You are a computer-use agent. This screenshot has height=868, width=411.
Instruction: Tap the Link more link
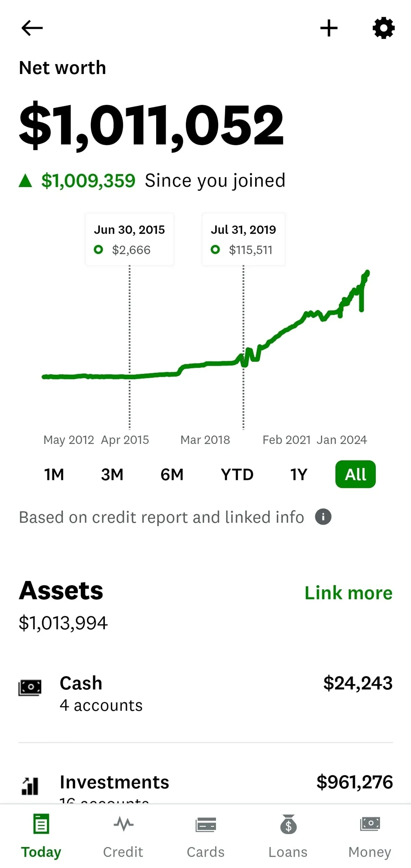pyautogui.click(x=348, y=593)
